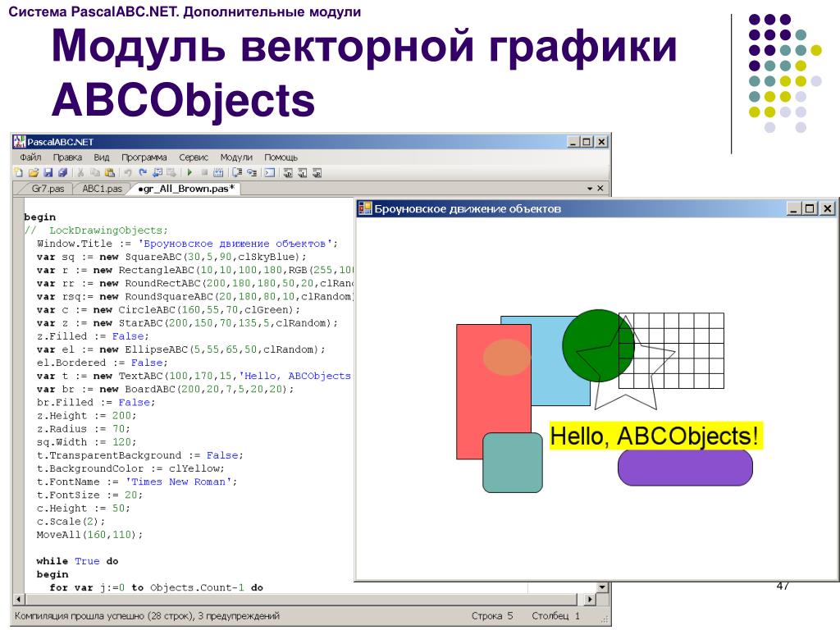Image resolution: width=840 pixels, height=630 pixels.
Task: Click the 'Компиляция прошла успешно' status message
Action: click(147, 615)
